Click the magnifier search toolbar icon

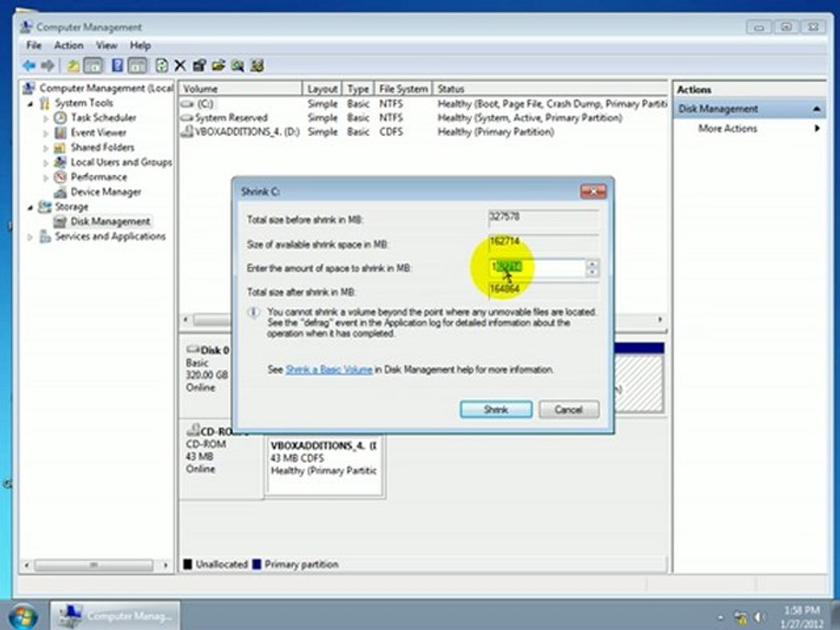click(x=237, y=66)
